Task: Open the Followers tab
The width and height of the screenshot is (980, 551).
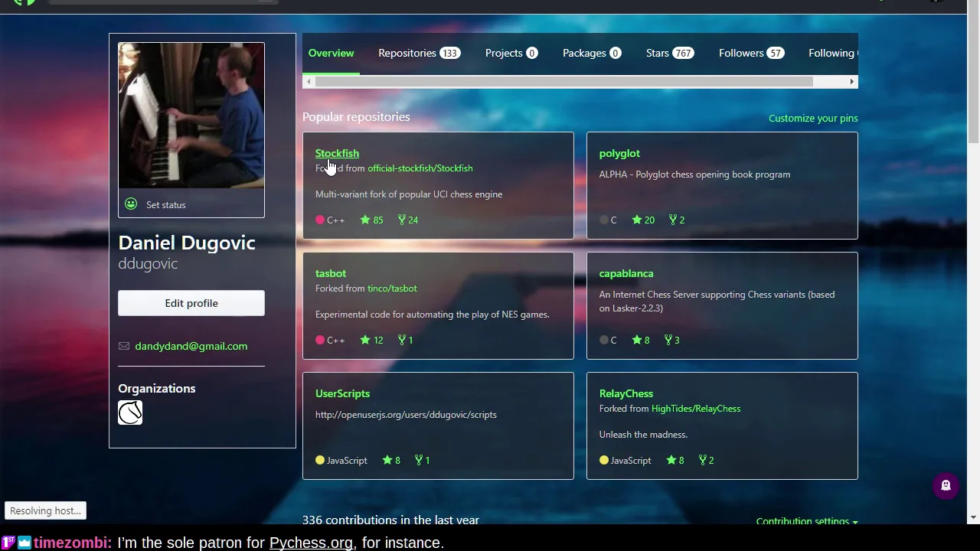Action: pos(752,53)
